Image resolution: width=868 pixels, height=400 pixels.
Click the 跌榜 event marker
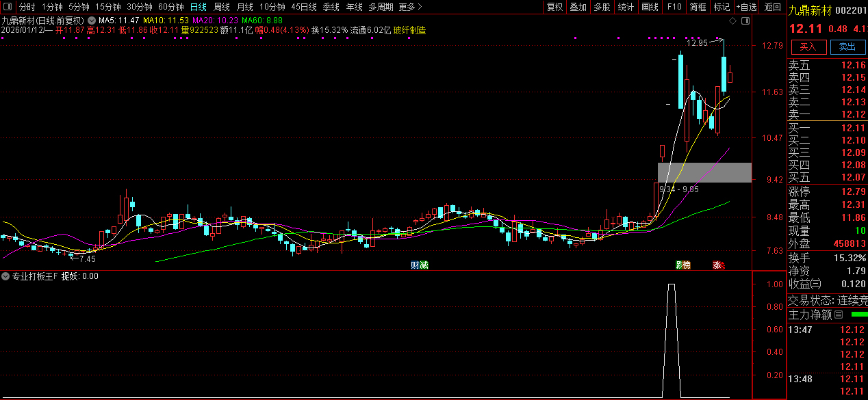[x=682, y=265]
